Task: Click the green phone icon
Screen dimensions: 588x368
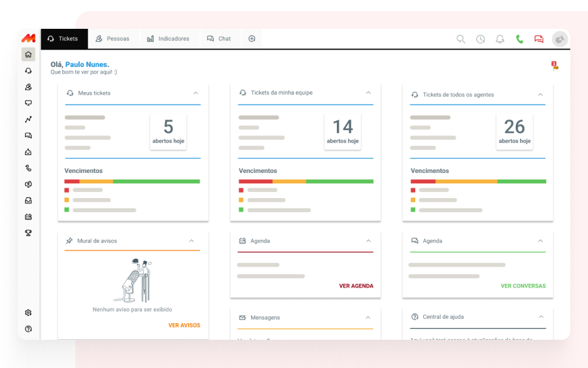Action: 519,39
